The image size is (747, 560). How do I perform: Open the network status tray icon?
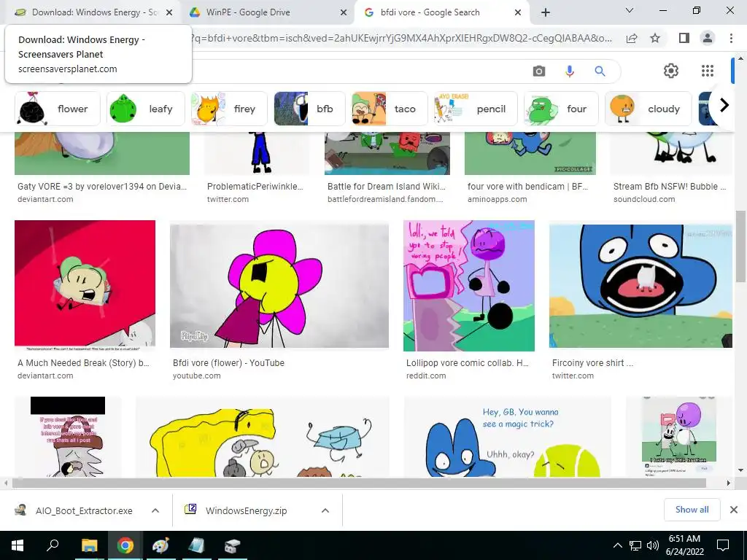tap(635, 545)
